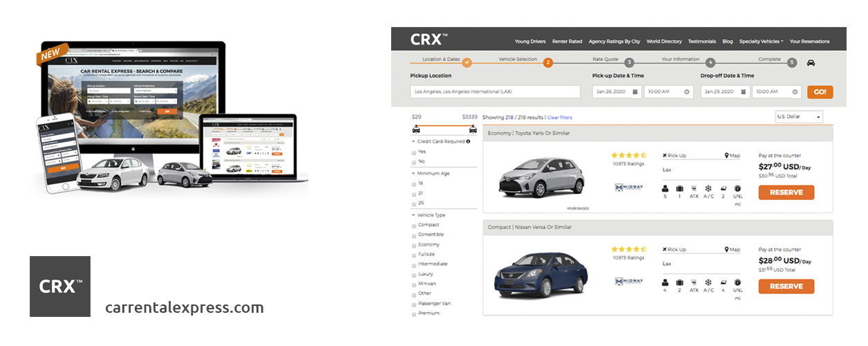Open the drop-off date calendar icon
The image size is (868, 346).
coord(744,92)
